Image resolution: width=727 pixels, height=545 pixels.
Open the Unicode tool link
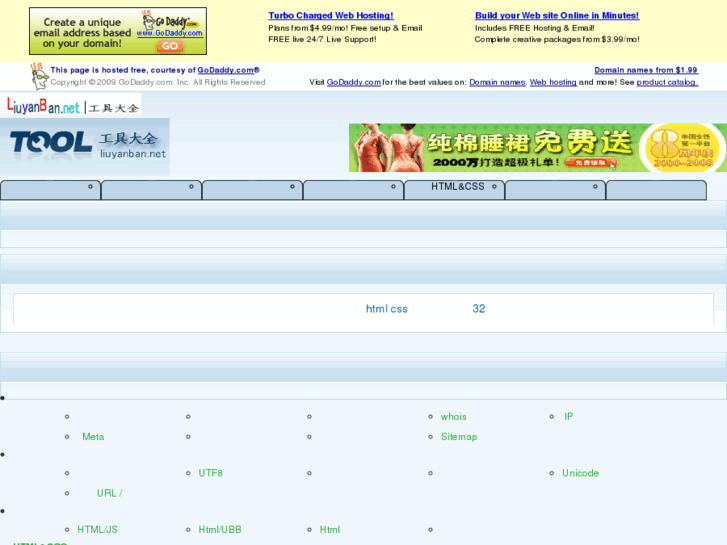(x=580, y=473)
